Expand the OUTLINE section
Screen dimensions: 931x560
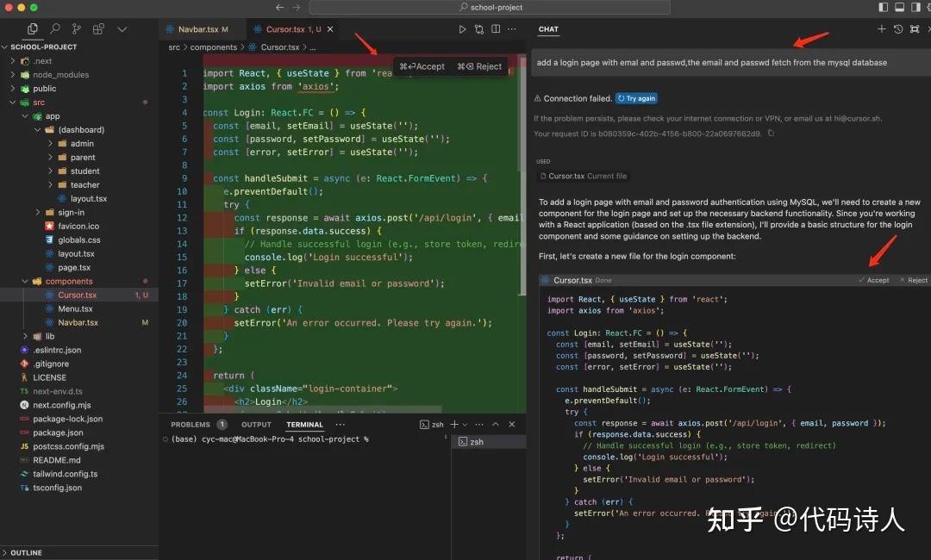pyautogui.click(x=26, y=552)
